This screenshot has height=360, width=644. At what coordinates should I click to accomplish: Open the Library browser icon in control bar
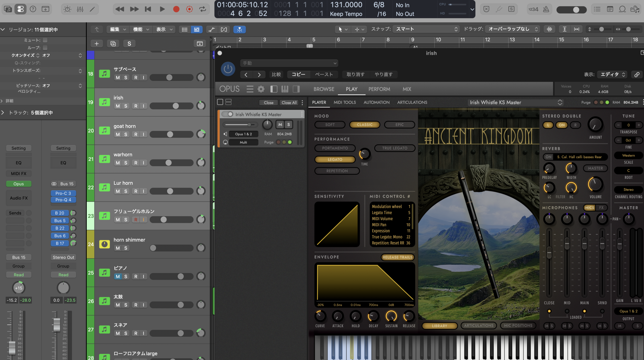pos(8,9)
